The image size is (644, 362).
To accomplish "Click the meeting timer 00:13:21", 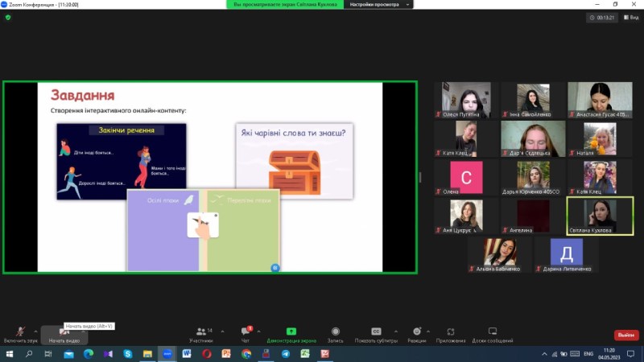I will click(x=602, y=18).
